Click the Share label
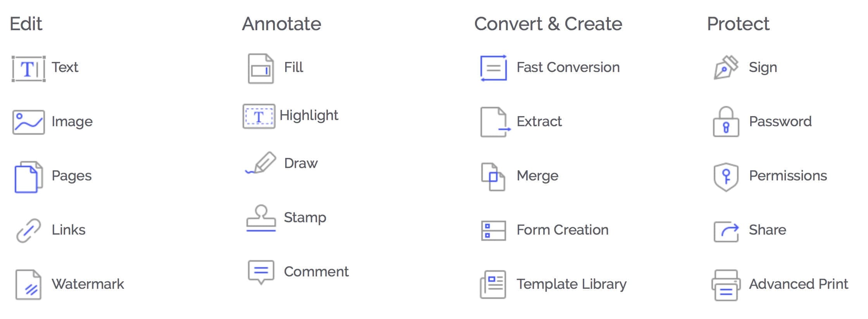868x319 pixels. click(767, 230)
